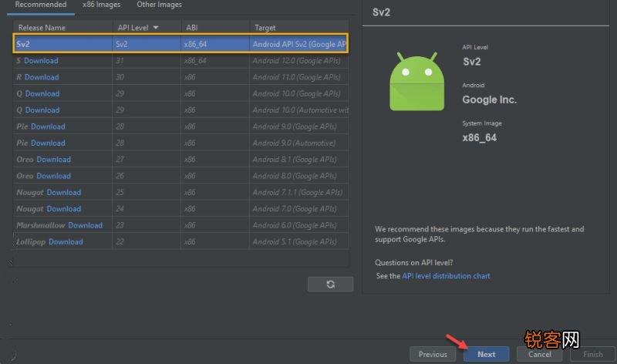
Task: Open the x86 Images tab
Action: click(x=102, y=5)
